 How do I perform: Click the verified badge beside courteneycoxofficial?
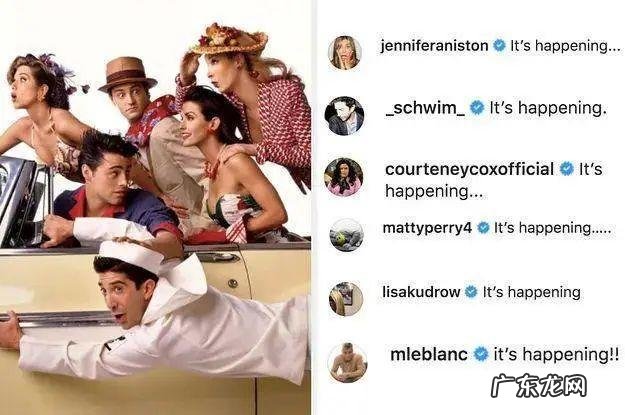pos(566,169)
